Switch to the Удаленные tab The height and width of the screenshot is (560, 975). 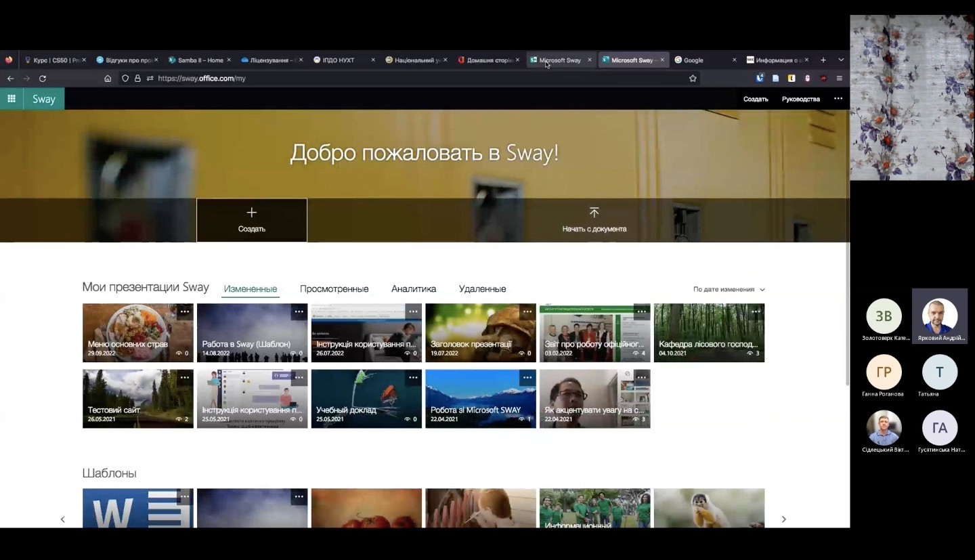click(482, 289)
